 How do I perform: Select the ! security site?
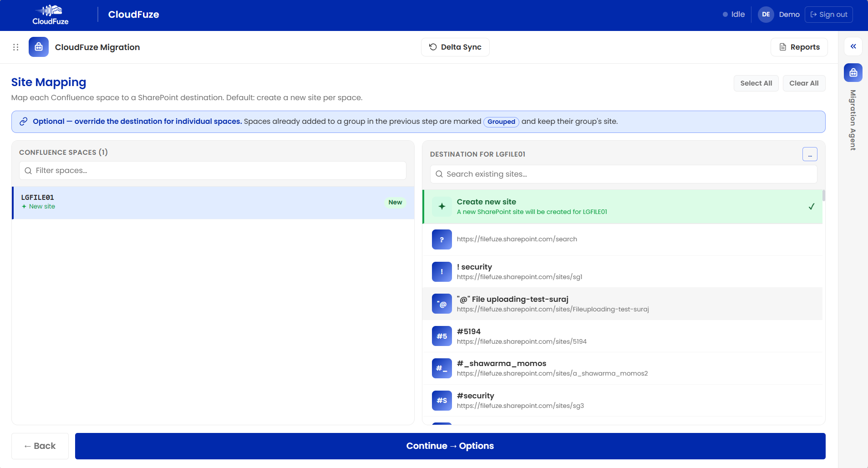click(x=622, y=272)
